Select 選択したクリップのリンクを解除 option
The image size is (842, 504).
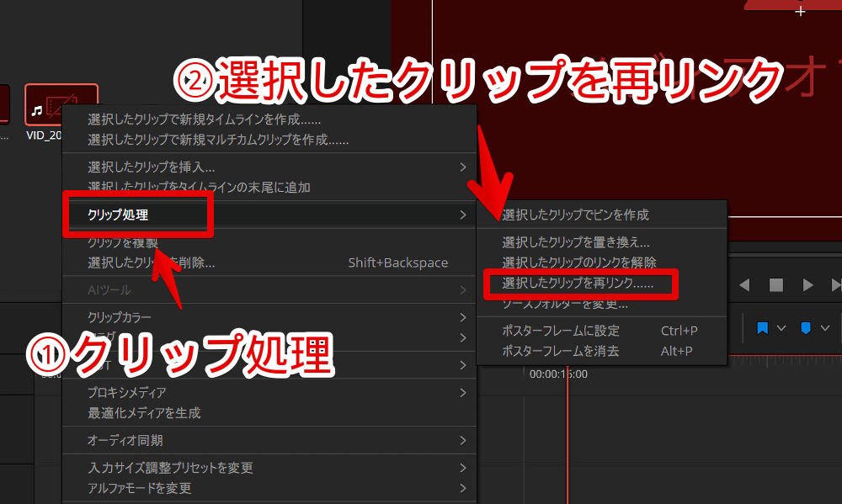coord(579,263)
